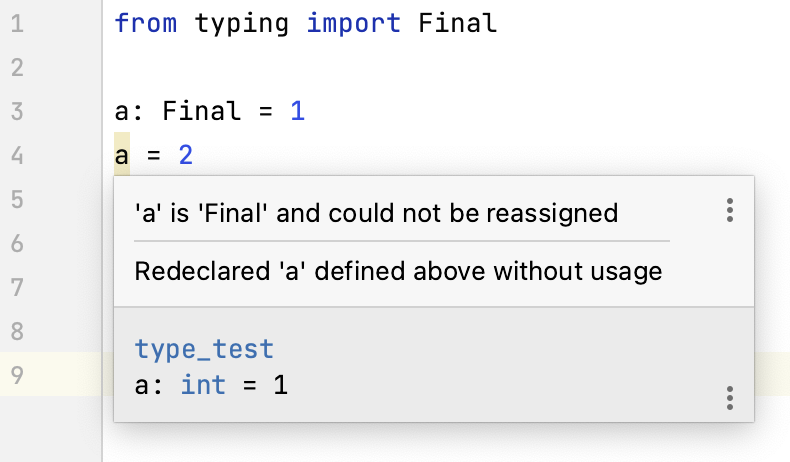
Task: Click 'Final' in the import statement
Action: [x=457, y=22]
